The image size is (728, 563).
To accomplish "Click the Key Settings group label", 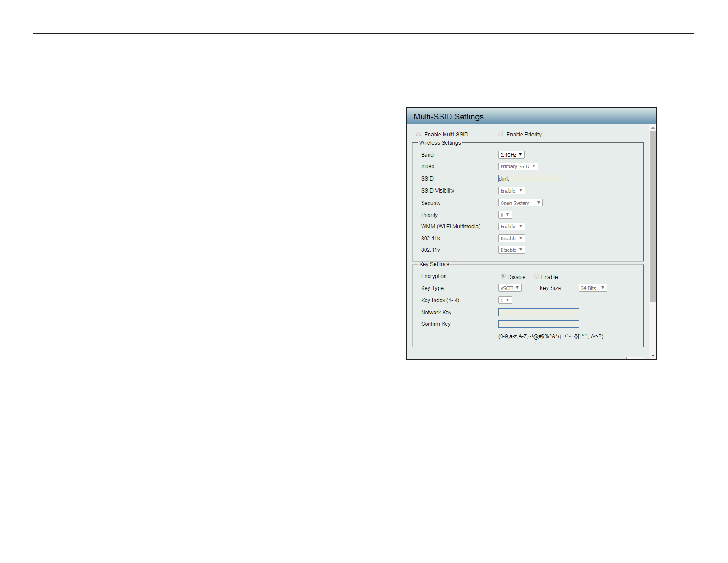I will [434, 264].
